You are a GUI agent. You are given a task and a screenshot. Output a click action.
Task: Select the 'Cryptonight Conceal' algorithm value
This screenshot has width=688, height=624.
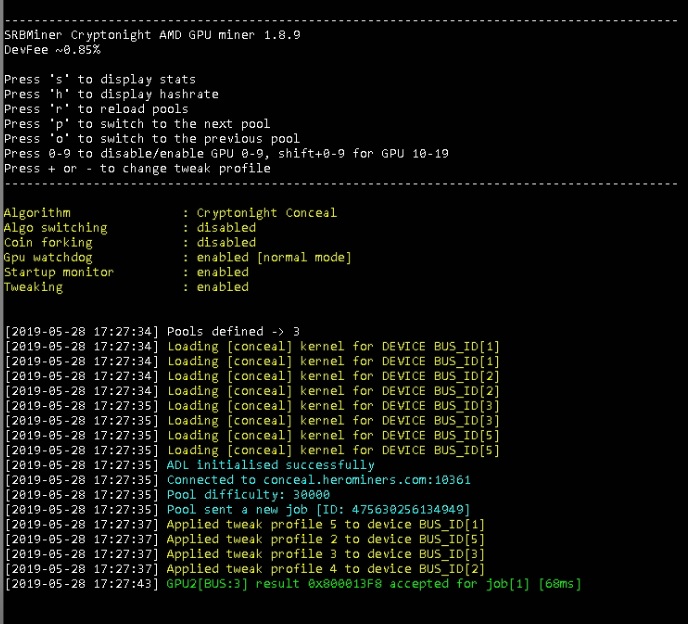(x=267, y=213)
